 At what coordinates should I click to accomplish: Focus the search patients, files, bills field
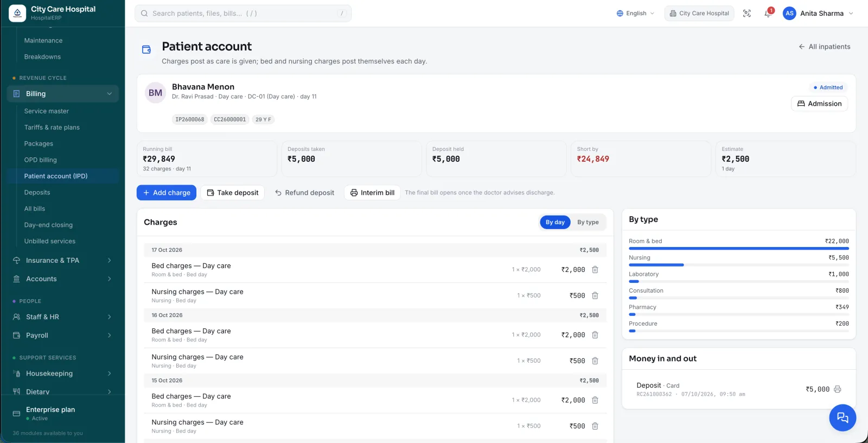pos(243,14)
